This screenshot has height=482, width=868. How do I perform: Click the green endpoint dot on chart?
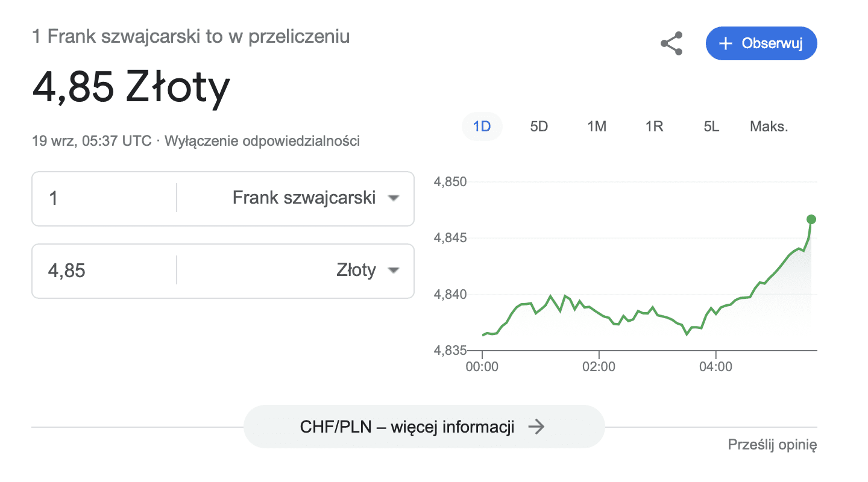811,219
